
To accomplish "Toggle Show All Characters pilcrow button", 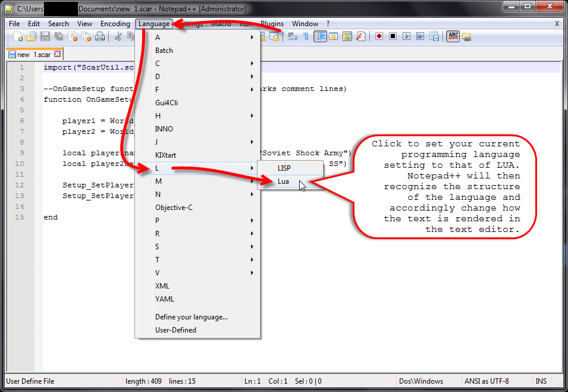I will [x=306, y=37].
